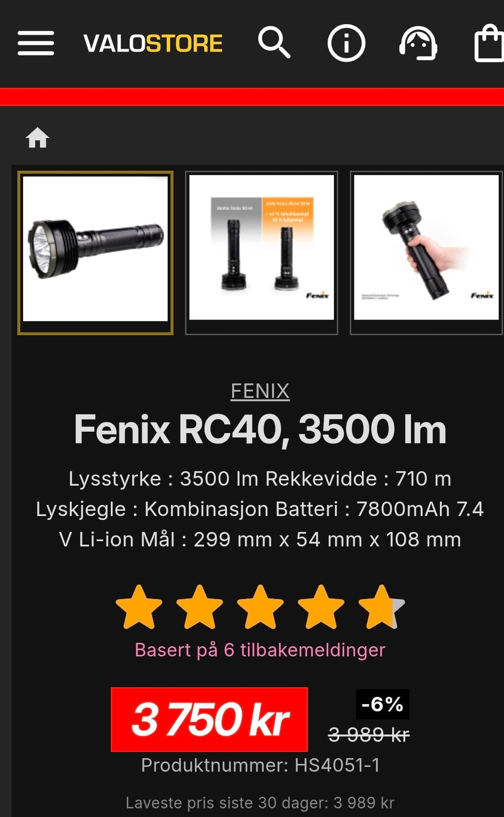View the RC40 old-versus-new comparison thumbnail
Screen dimensions: 504x817
[261, 253]
